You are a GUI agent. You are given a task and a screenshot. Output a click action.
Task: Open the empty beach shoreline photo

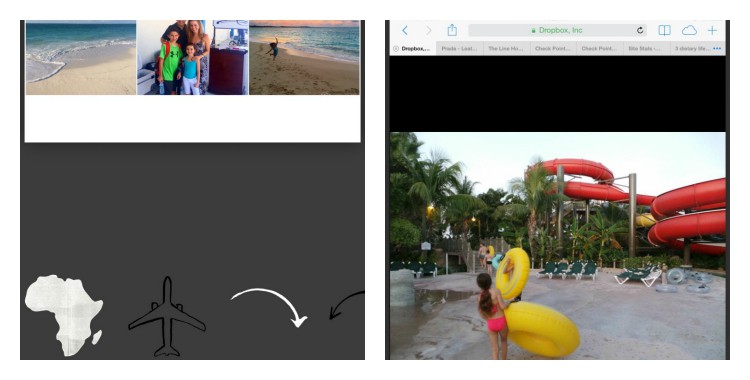(81, 57)
